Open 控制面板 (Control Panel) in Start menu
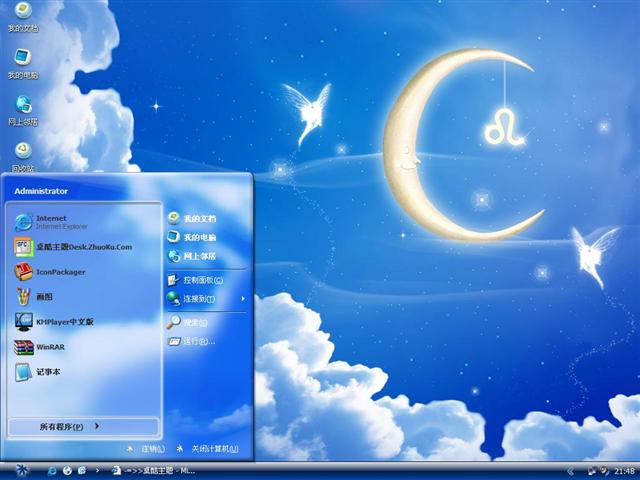This screenshot has width=640, height=480. point(202,280)
